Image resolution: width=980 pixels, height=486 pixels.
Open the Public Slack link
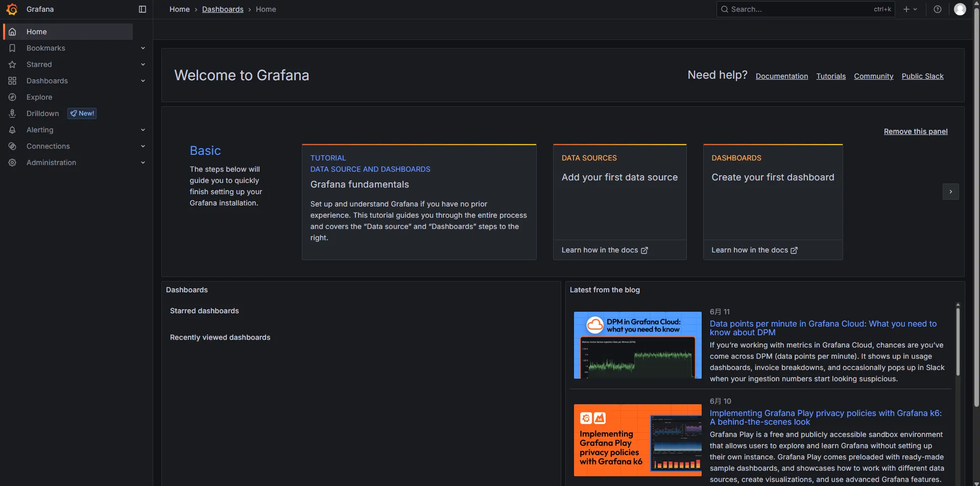[x=922, y=76]
